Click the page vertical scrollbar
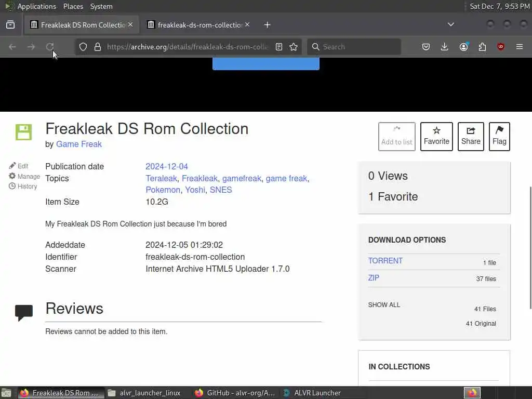 click(530, 248)
